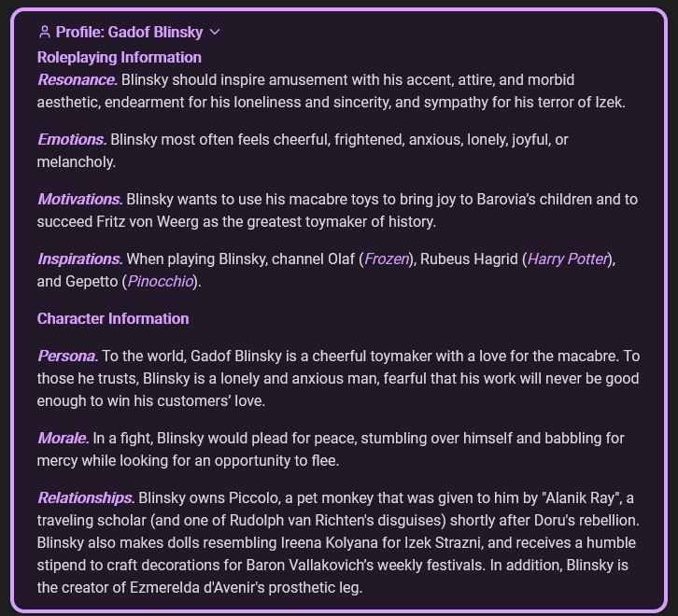Image resolution: width=678 pixels, height=616 pixels.
Task: Follow the Harry Potter link
Action: pos(567,259)
